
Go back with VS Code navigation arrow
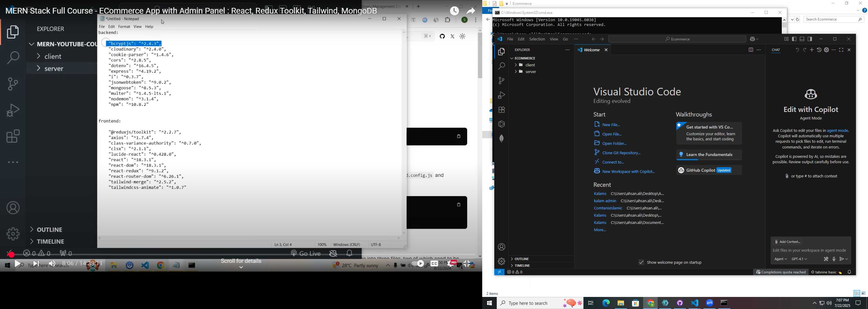pos(594,39)
